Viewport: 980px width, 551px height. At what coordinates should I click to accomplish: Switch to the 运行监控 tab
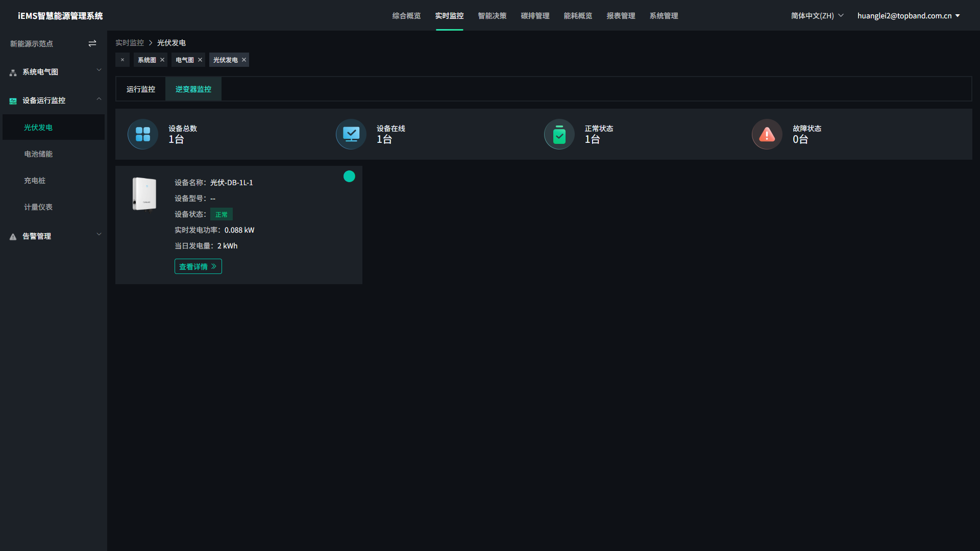[141, 89]
